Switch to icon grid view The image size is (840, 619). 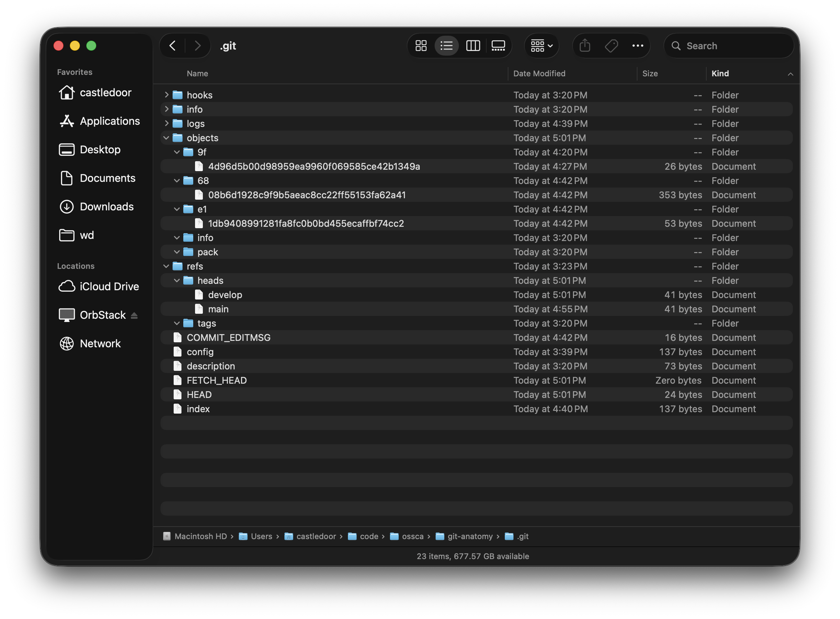(x=421, y=46)
